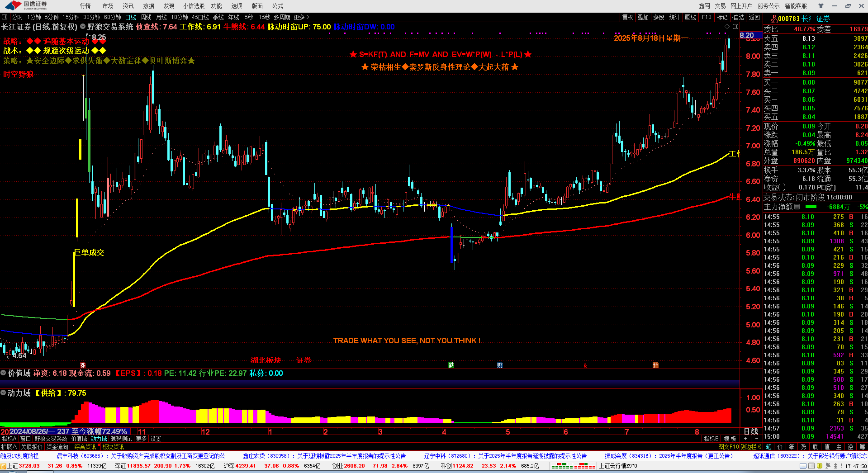Click the 统计 statistics button

click(674, 17)
